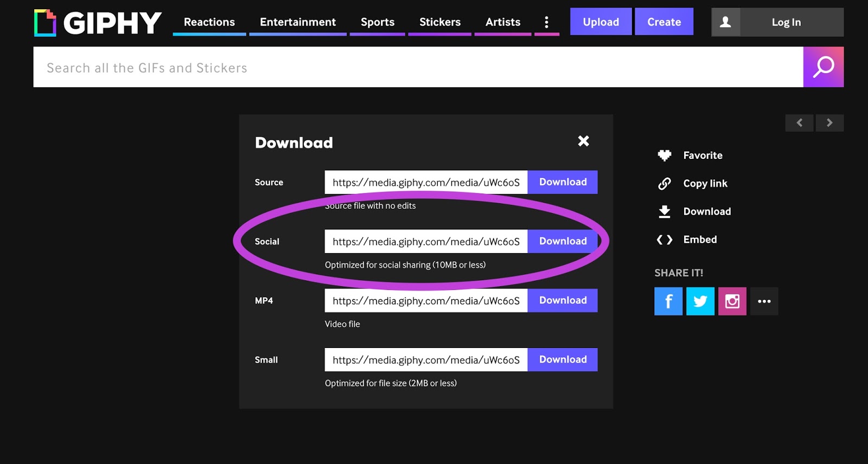Go to next GIF arrow
This screenshot has width=868, height=464.
point(829,123)
